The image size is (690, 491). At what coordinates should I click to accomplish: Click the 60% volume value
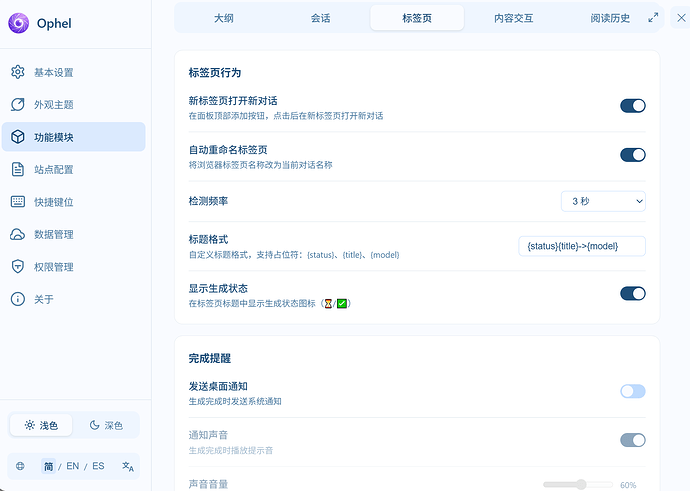[628, 485]
